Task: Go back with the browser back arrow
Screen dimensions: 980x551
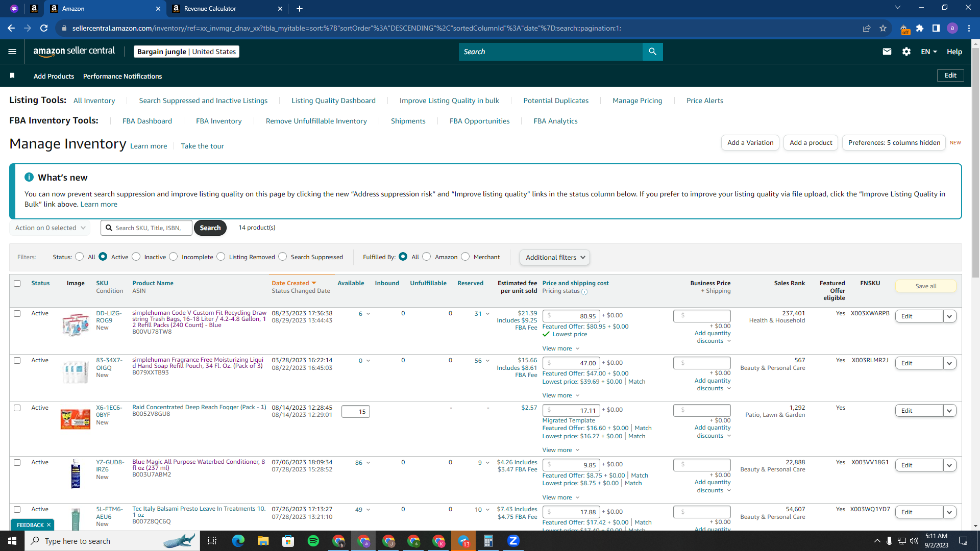Action: (x=11, y=28)
